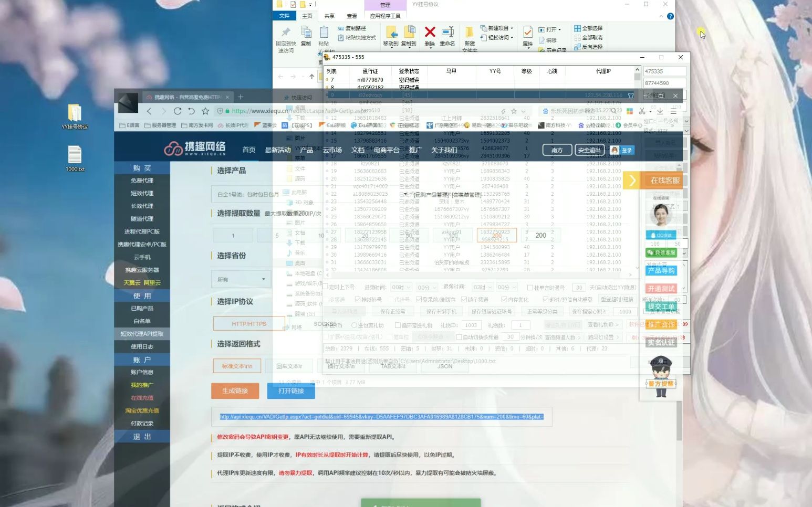Viewport: 812px width, 507px height.
Task: Click the browser Reload icon
Action: click(x=178, y=111)
